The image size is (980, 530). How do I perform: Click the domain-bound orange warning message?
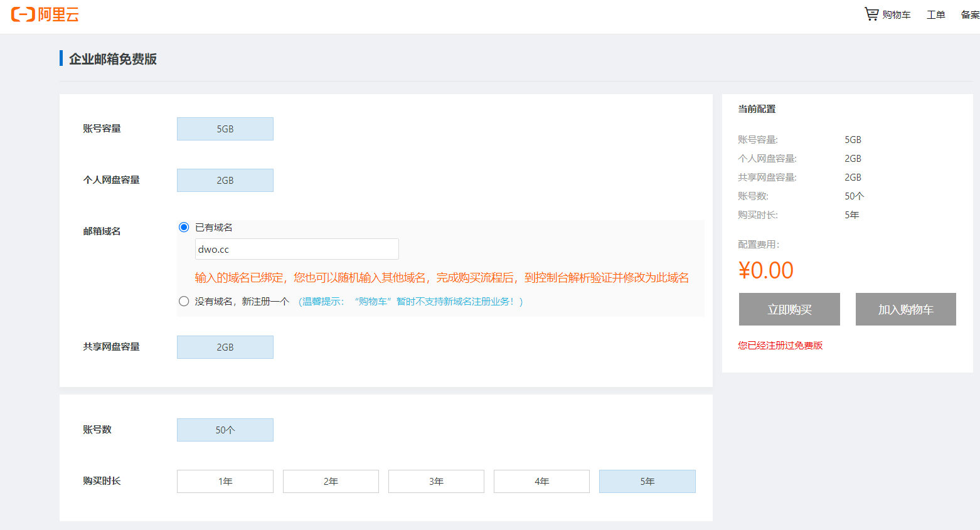[x=442, y=278]
